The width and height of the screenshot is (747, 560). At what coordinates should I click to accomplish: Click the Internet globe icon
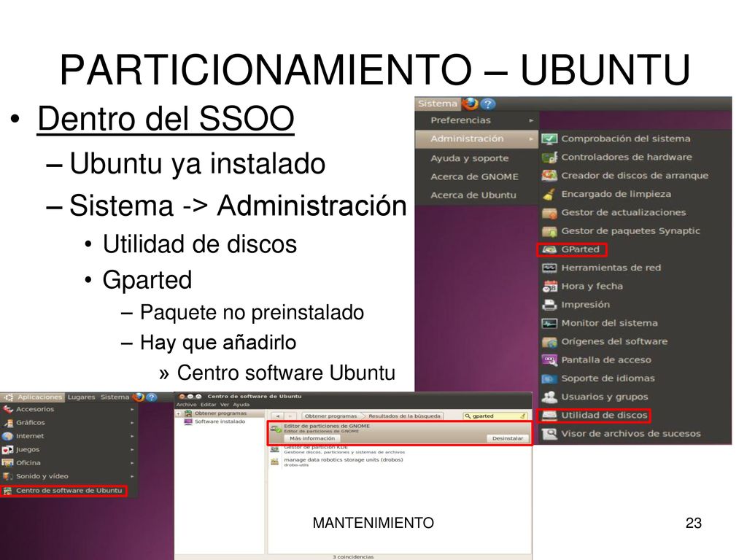pyautogui.click(x=7, y=436)
